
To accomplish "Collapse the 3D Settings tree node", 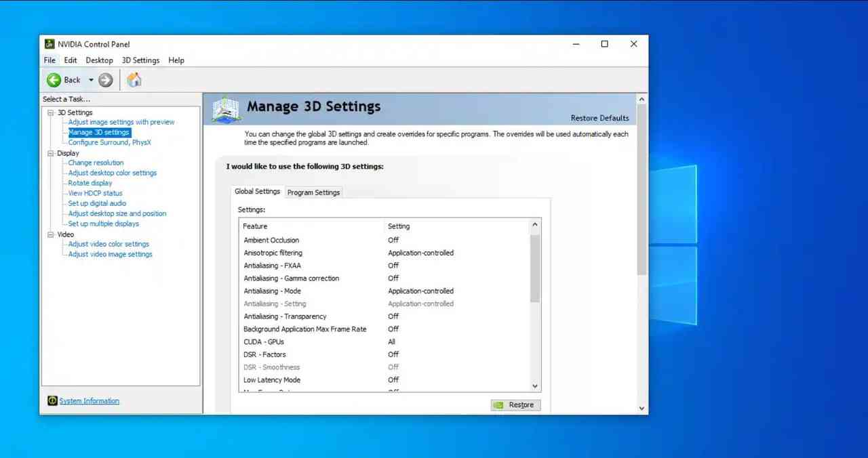I will click(50, 112).
